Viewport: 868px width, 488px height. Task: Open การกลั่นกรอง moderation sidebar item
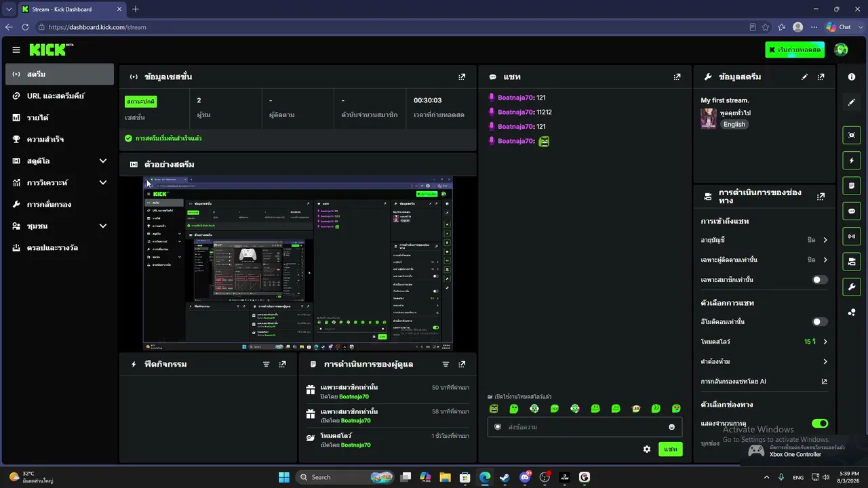pos(60,205)
